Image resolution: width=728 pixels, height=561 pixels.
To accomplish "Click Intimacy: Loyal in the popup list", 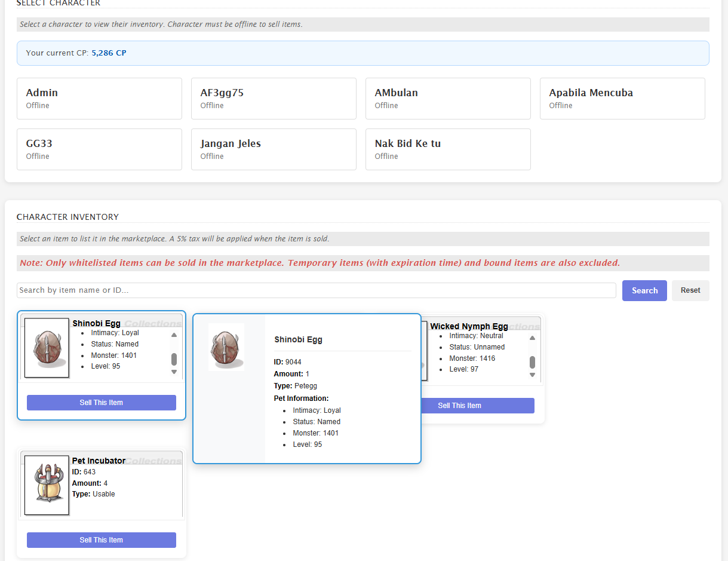I will [x=317, y=410].
